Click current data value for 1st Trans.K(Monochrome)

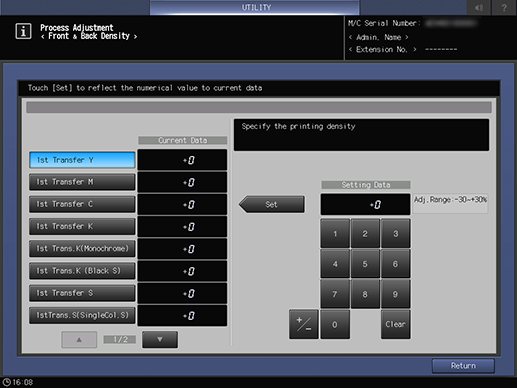tap(182, 249)
